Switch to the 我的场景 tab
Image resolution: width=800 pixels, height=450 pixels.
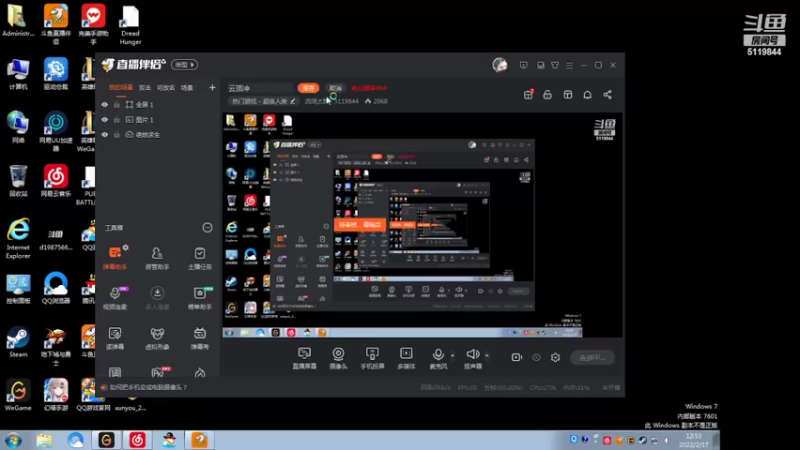tap(120, 88)
